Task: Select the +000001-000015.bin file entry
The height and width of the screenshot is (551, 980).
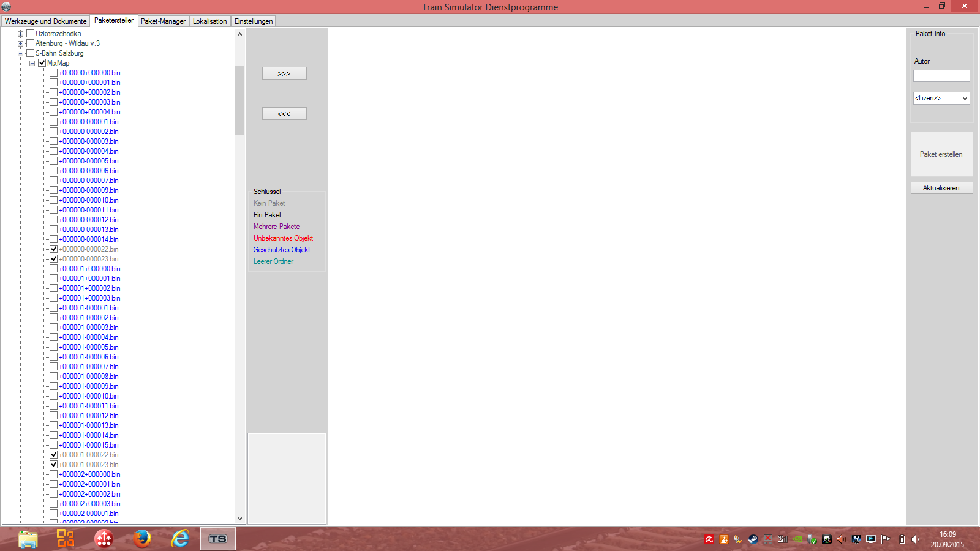Action: [89, 445]
